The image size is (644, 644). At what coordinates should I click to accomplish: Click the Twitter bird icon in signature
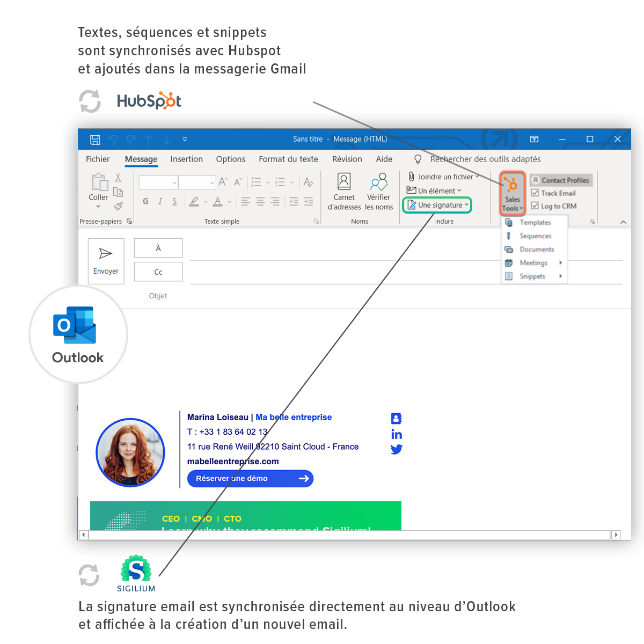pyautogui.click(x=397, y=449)
